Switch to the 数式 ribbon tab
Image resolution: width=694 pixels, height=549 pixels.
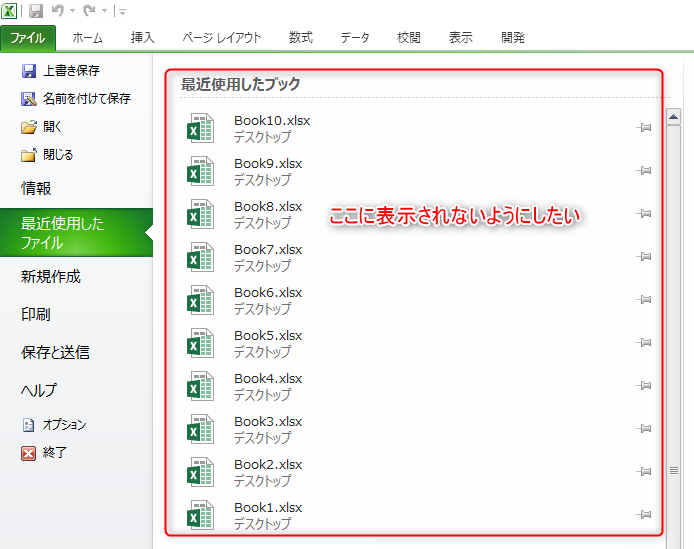pos(301,38)
